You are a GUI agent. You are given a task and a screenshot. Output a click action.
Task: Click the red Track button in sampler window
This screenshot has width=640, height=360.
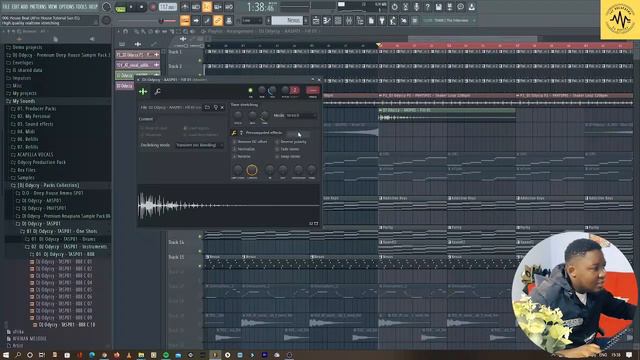313,91
